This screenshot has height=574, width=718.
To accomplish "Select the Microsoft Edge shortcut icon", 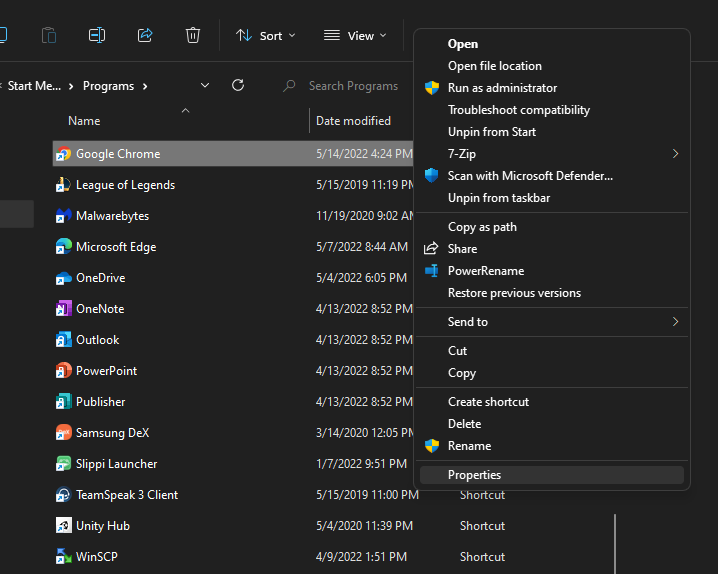I will (x=63, y=247).
